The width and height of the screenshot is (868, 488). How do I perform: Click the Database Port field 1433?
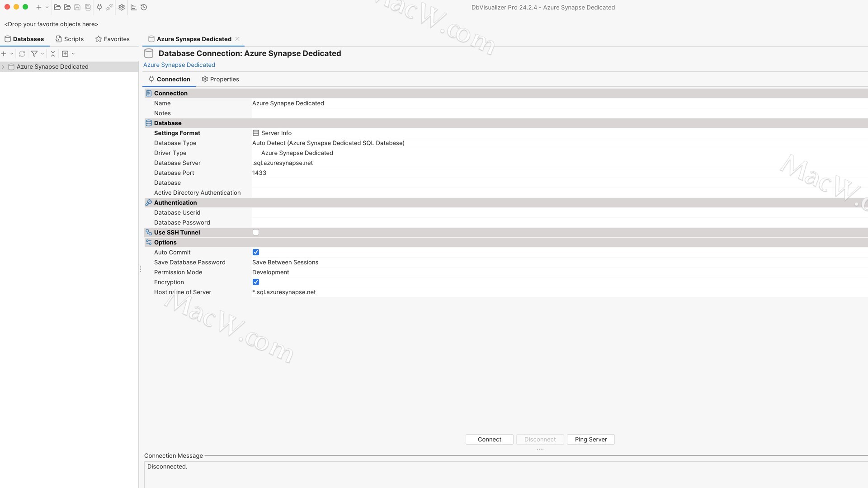(560, 173)
